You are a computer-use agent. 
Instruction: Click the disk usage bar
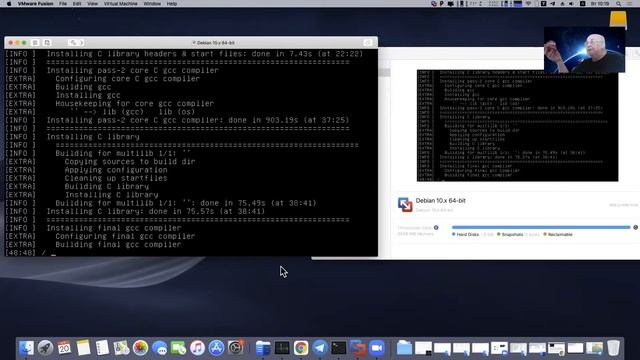coord(541,227)
